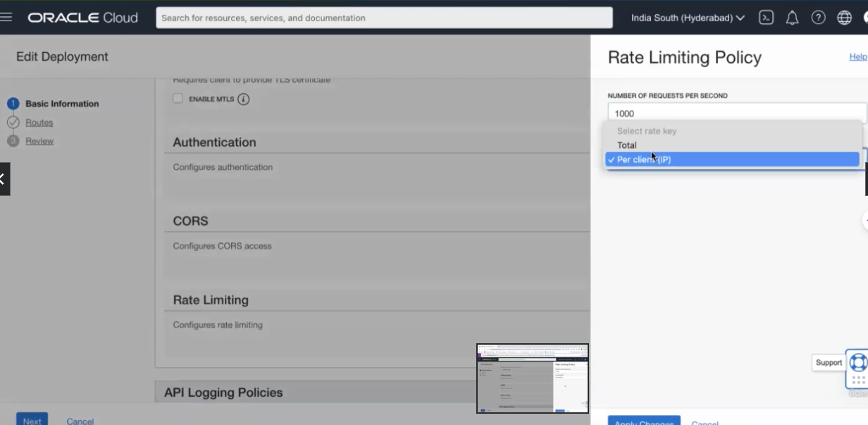Launch Cloud Shell from the top bar
Image resolution: width=868 pixels, height=425 pixels.
click(766, 18)
